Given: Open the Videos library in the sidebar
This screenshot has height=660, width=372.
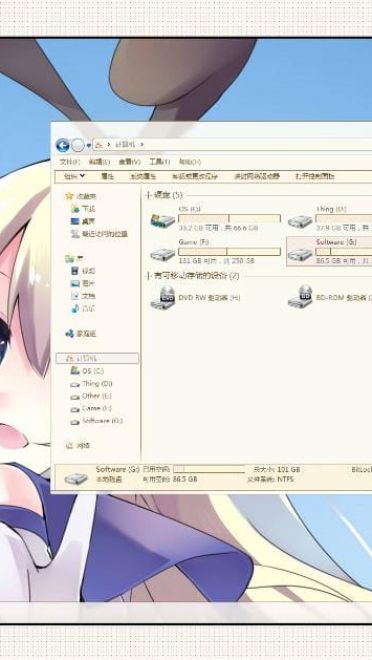Looking at the screenshot, I should pos(83,271).
